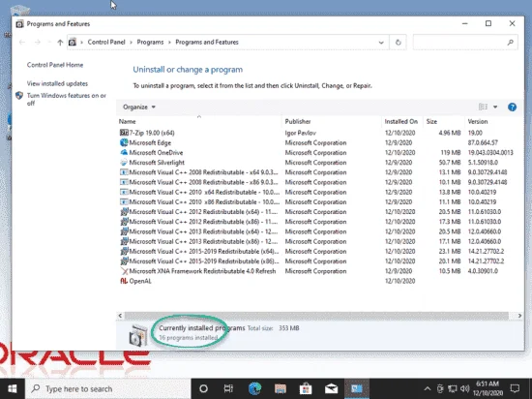Viewport: 532px width, 399px height.
Task: Click the Programs and Features breadcrumb
Action: pyautogui.click(x=207, y=42)
